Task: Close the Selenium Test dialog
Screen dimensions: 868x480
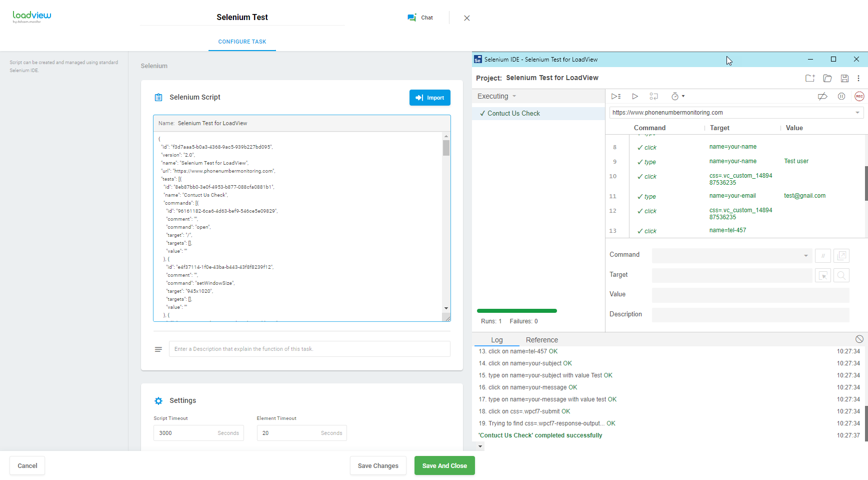Action: [466, 18]
